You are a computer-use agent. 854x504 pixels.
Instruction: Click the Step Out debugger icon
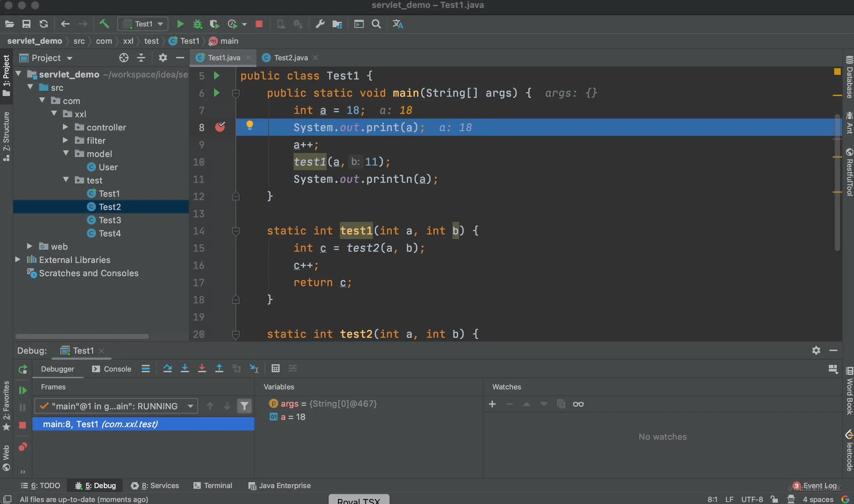[219, 369]
